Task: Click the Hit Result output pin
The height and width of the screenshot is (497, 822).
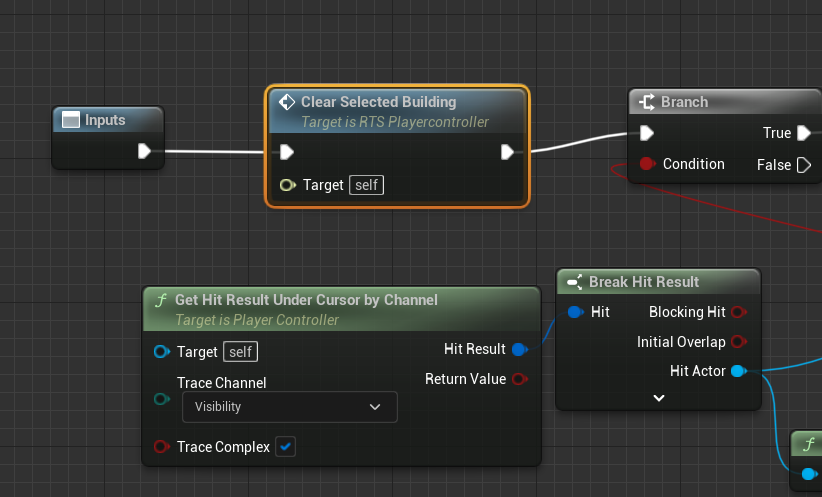Action: point(520,349)
